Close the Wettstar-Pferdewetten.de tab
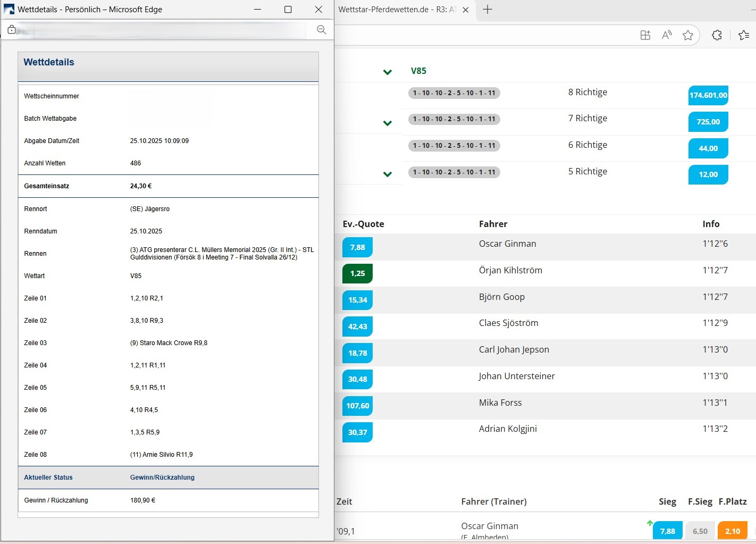This screenshot has width=756, height=544. pyautogui.click(x=466, y=10)
